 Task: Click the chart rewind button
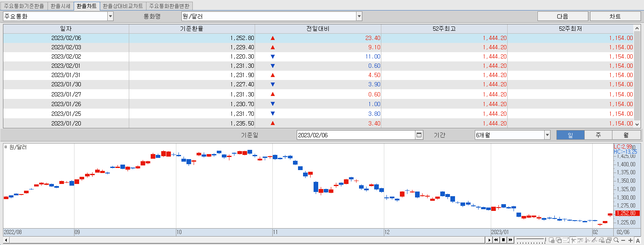point(496,240)
